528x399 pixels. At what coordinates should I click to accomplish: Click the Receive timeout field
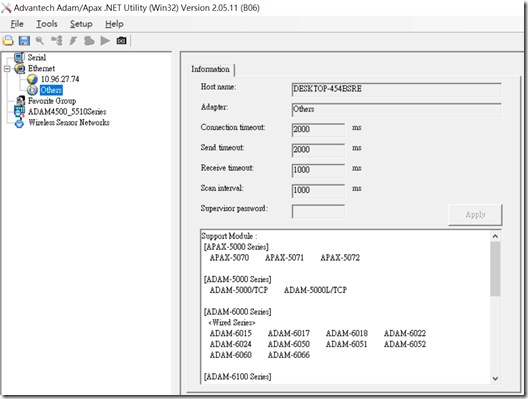tap(318, 170)
